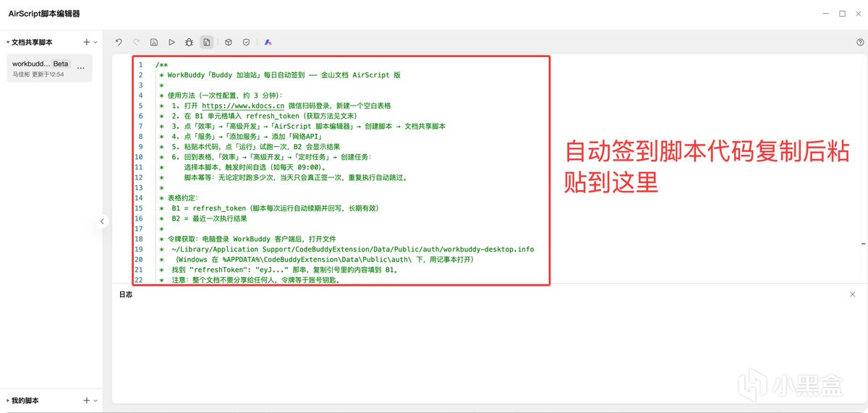Save the script with the floppy icon
The width and height of the screenshot is (868, 413).
(154, 43)
